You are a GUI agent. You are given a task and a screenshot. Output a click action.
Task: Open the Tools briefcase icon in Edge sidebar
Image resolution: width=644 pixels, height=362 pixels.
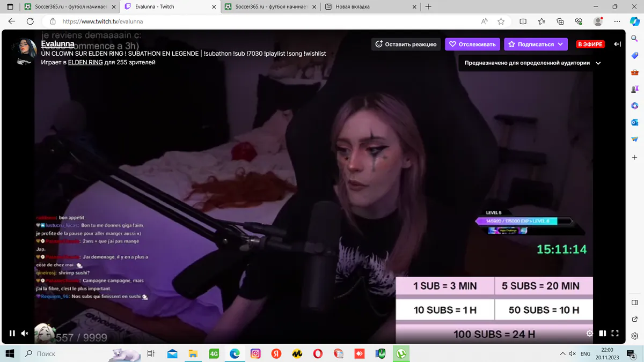click(635, 72)
